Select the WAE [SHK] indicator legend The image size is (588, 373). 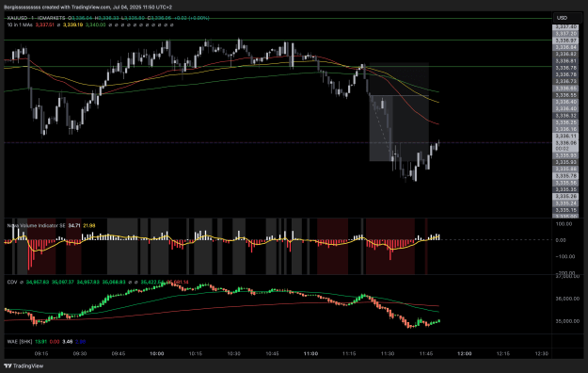point(20,342)
